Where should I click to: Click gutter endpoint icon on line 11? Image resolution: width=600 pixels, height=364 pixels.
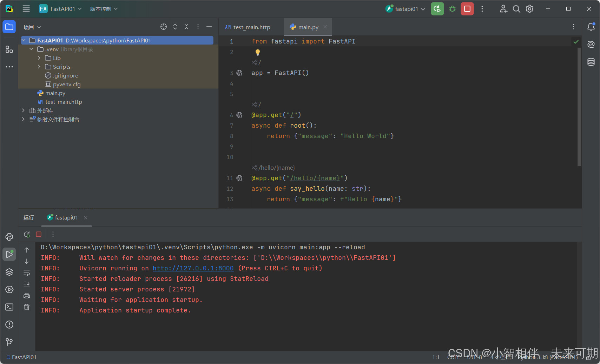(x=239, y=178)
